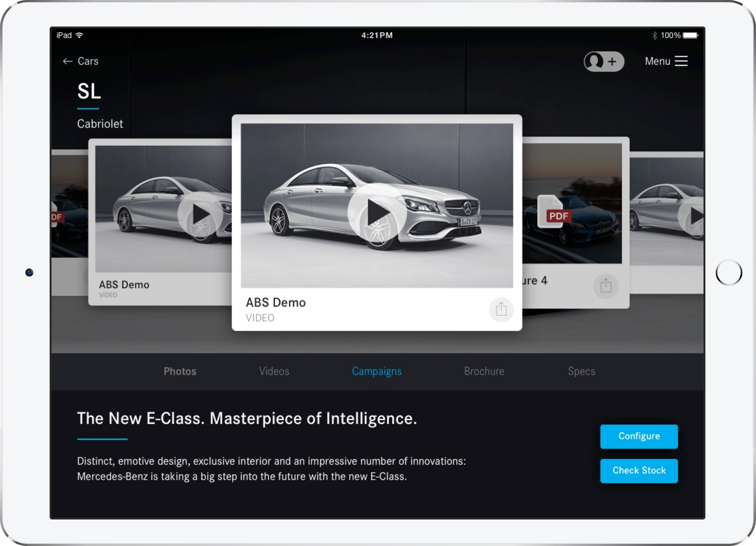Tap the left ABS Demo card title

[x=124, y=284]
